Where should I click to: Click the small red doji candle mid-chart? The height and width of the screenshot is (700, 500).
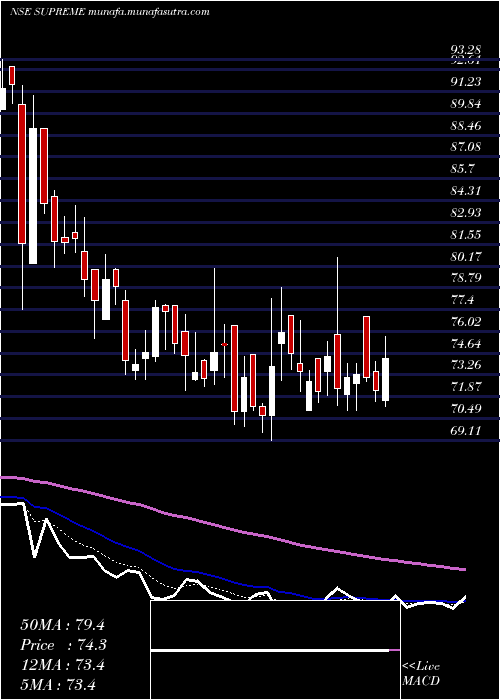225,344
